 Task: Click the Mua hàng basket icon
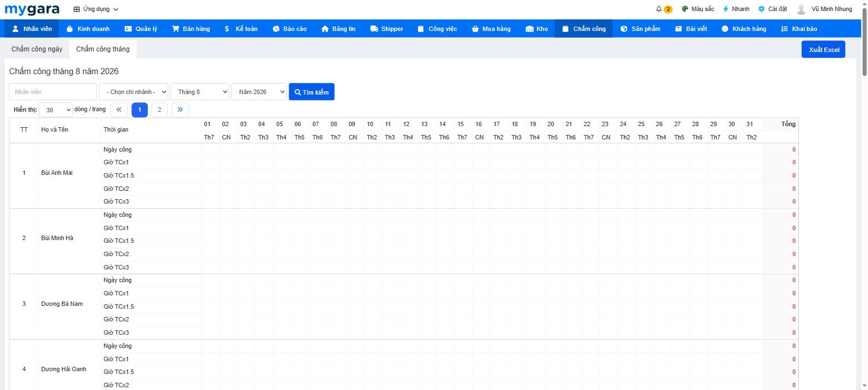click(x=475, y=29)
